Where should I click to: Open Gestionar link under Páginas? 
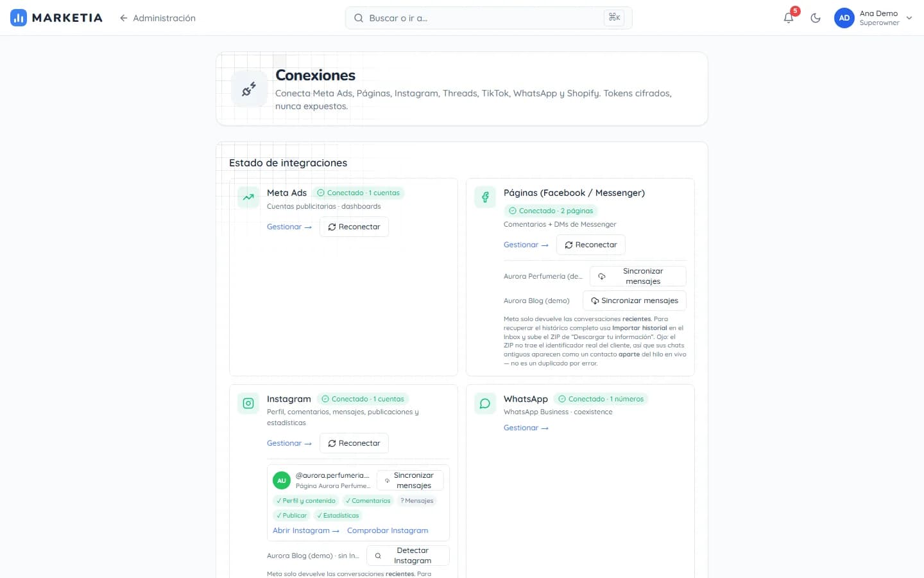526,245
